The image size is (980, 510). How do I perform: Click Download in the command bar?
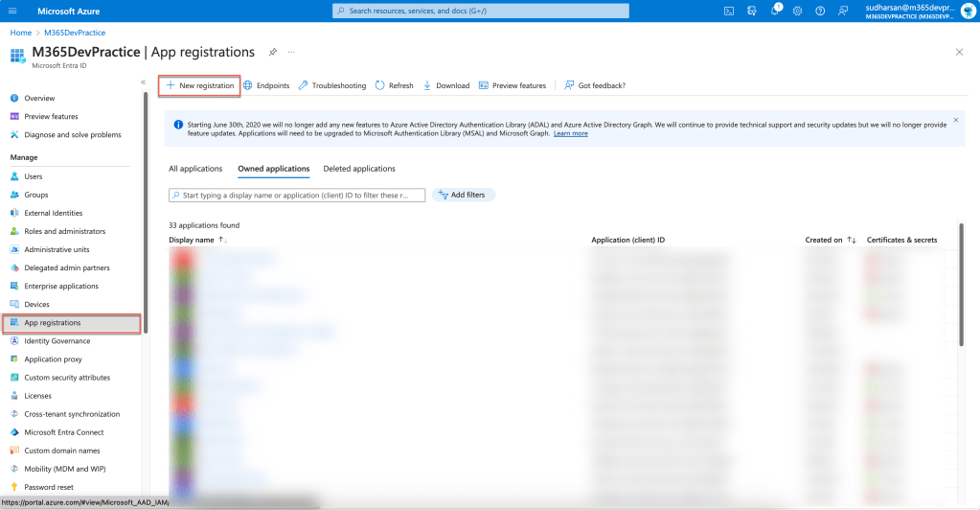click(x=446, y=85)
